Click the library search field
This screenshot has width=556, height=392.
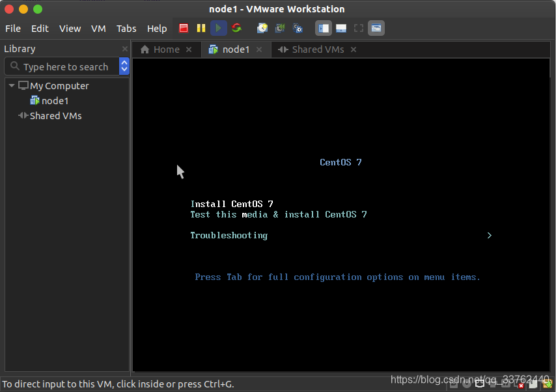(62, 66)
